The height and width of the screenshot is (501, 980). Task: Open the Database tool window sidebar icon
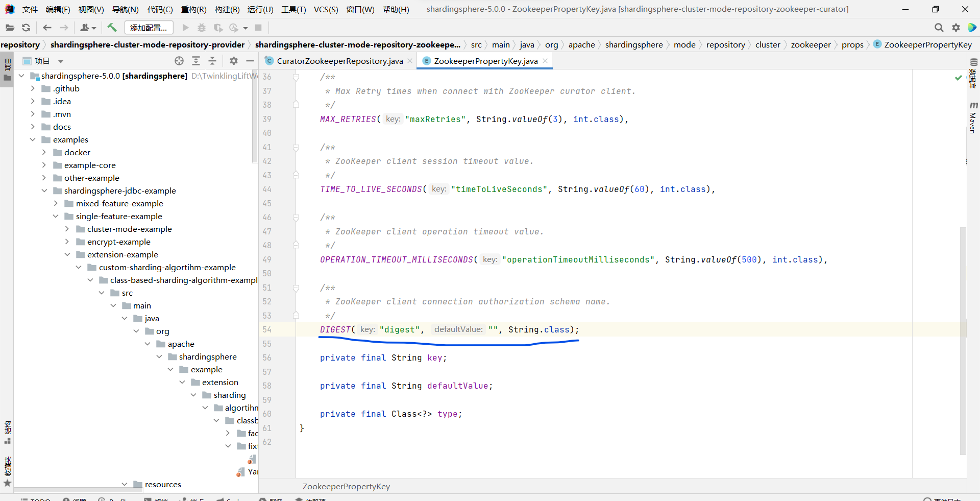coord(973,73)
